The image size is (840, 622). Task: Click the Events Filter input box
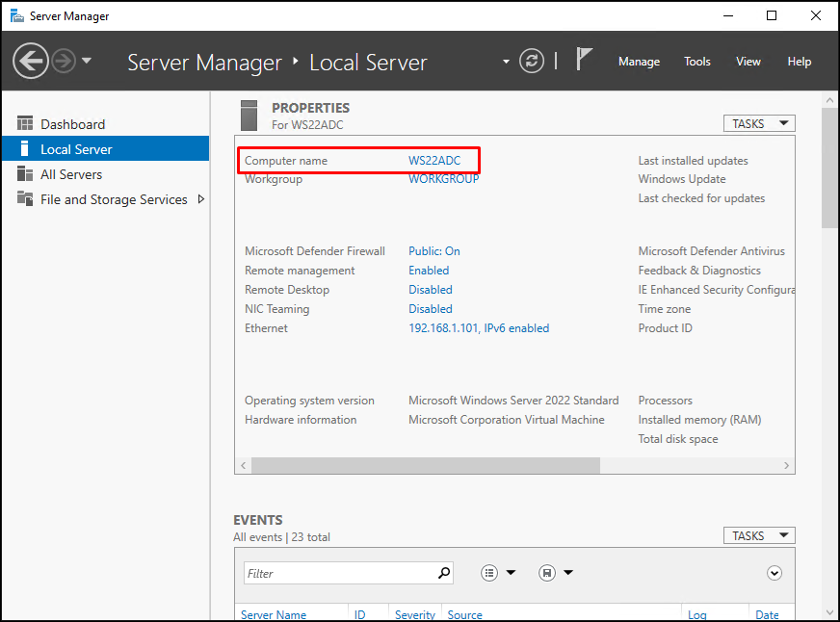348,573
